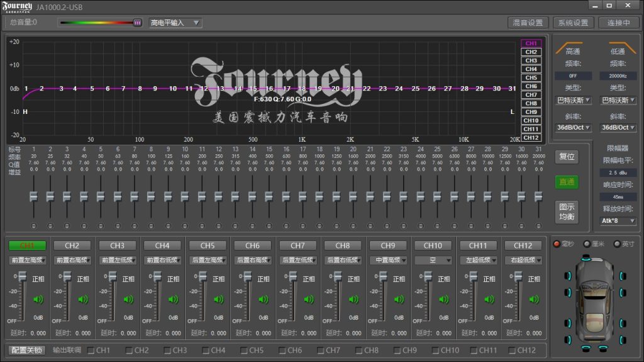This screenshot has height=362, width=644.
Task: Select the center speaker at car front
Action: tap(586, 258)
